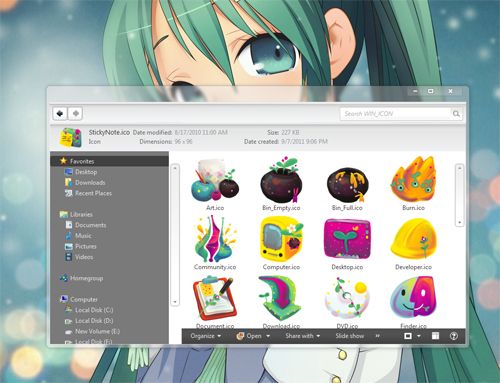Open Local Disk (C:)
This screenshot has height=383, width=500.
94,310
